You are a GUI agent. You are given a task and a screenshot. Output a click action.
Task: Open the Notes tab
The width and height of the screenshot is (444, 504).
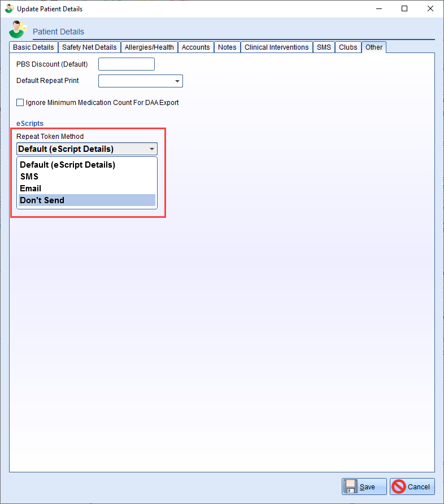227,47
